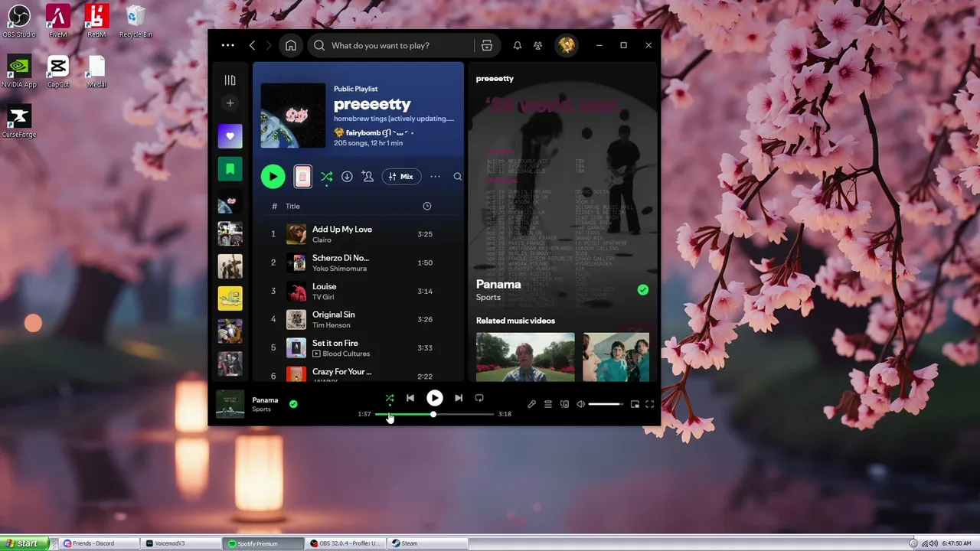Open the artist Yoko Shimomura link
Viewport: 980px width, 551px height.
pyautogui.click(x=339, y=269)
